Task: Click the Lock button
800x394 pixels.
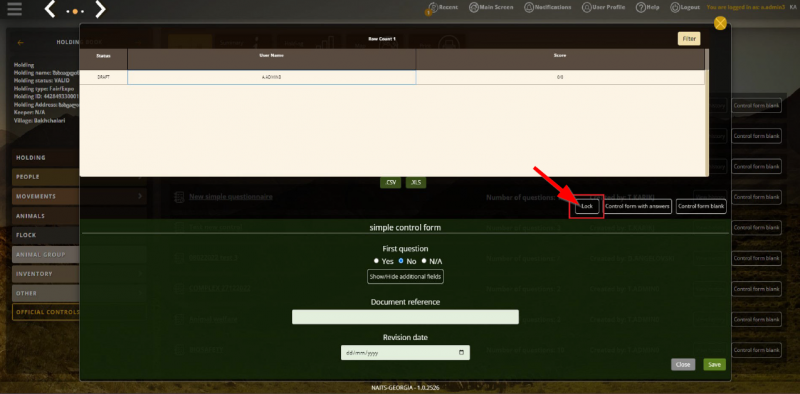Action: point(587,206)
